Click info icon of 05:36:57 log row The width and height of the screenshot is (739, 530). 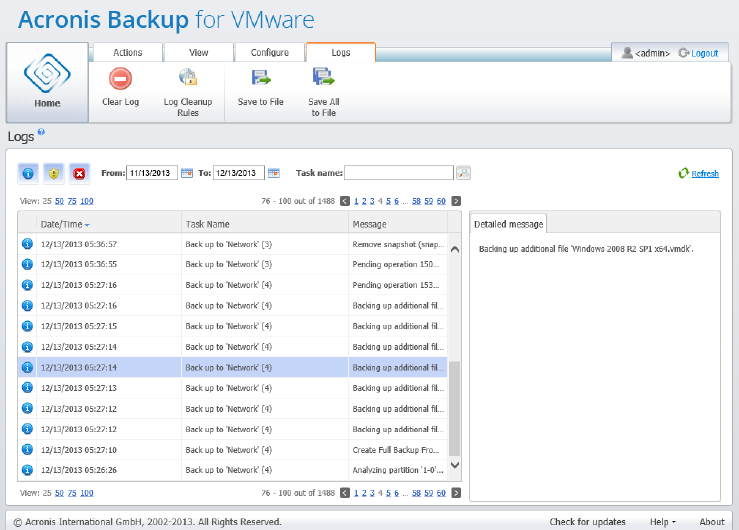coord(27,244)
